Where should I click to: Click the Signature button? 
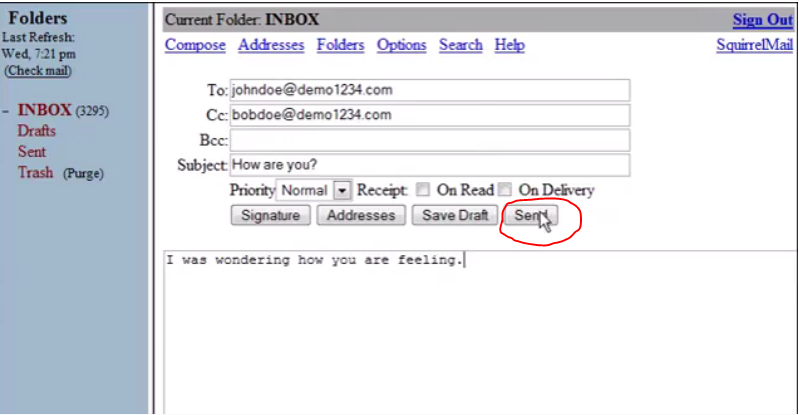pos(271,215)
